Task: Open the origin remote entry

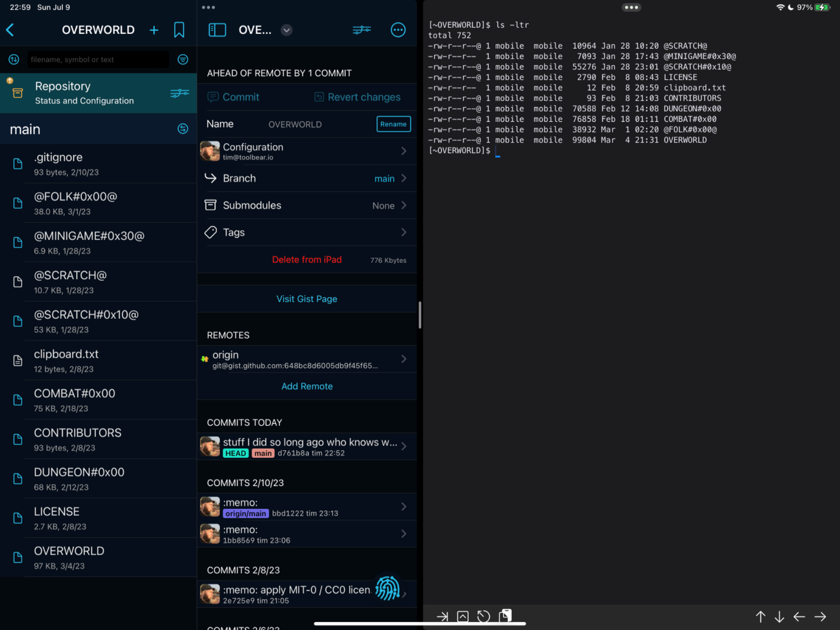Action: point(307,359)
